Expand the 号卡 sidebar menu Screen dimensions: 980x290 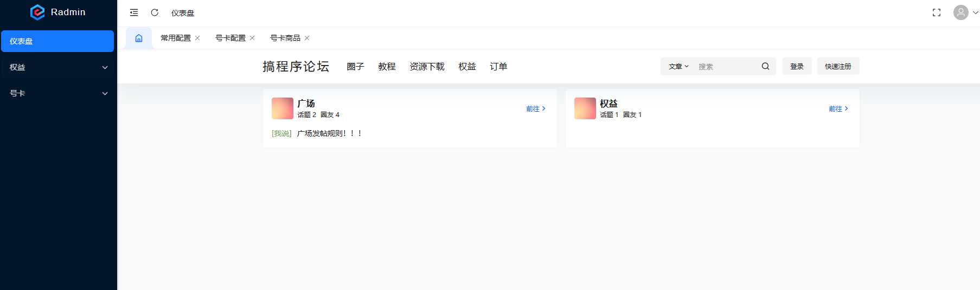coord(57,93)
